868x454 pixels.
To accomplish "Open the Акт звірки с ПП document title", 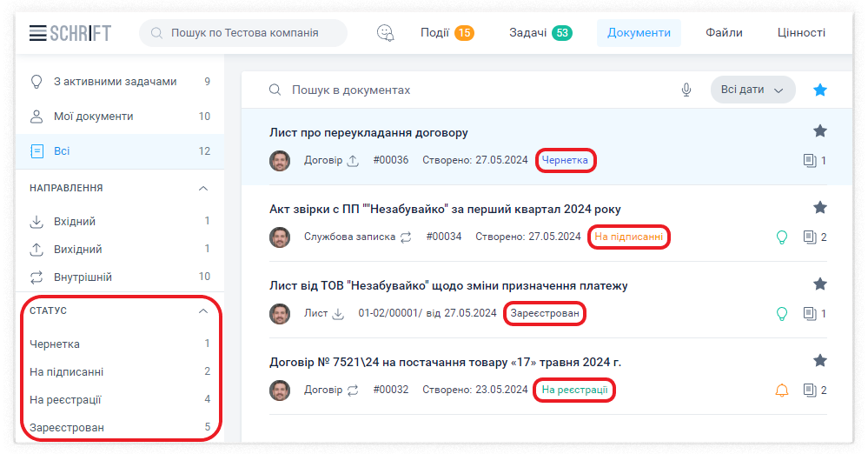I will pos(445,209).
